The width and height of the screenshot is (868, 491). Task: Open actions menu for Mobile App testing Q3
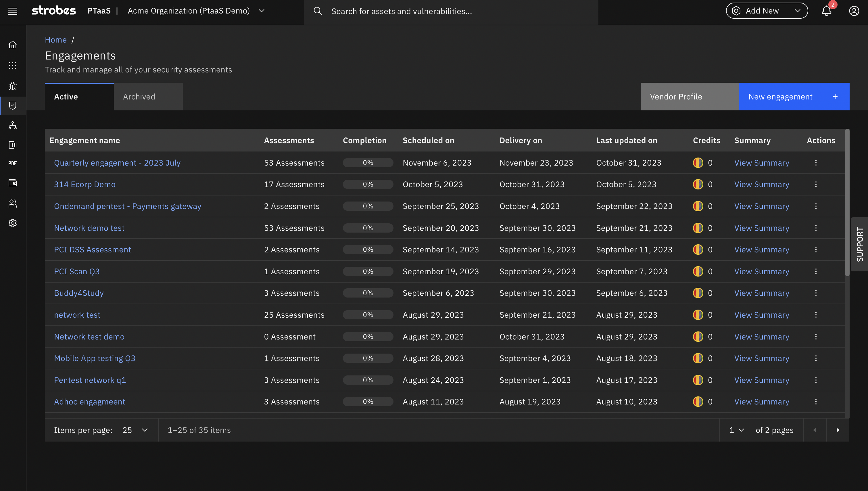pyautogui.click(x=816, y=358)
